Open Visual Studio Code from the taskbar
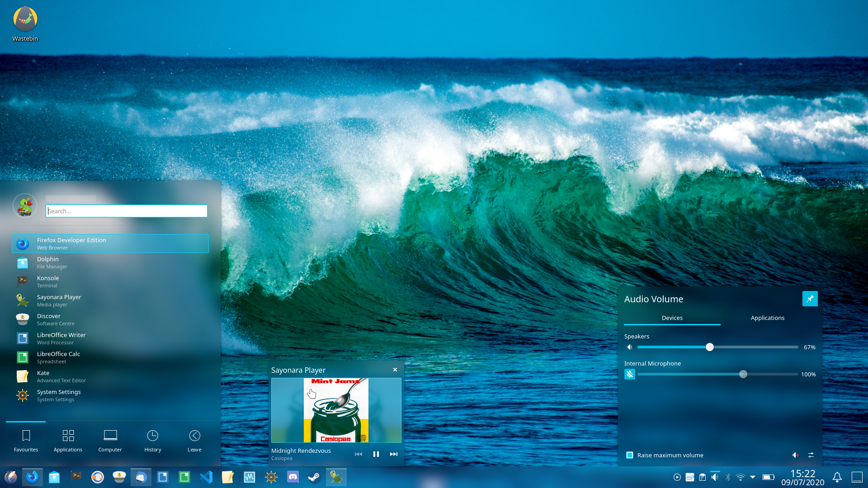This screenshot has width=868, height=488. click(x=206, y=477)
